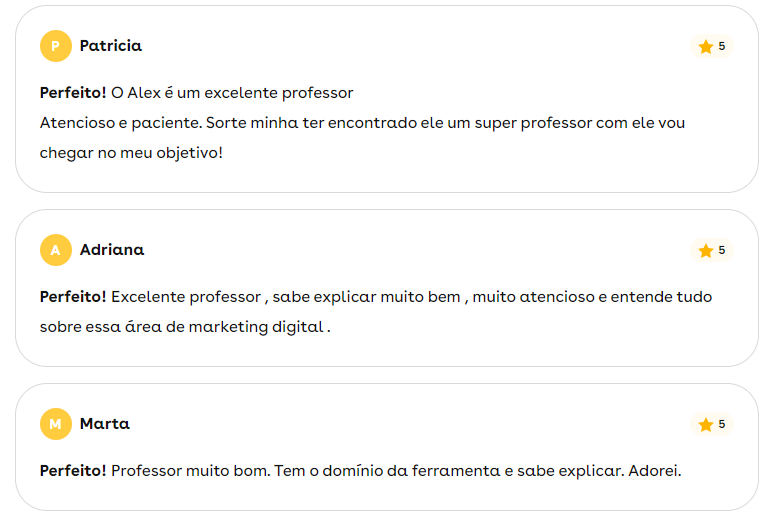Click Adriana's yellow "A" avatar icon
The width and height of the screenshot is (768, 519).
(55, 250)
